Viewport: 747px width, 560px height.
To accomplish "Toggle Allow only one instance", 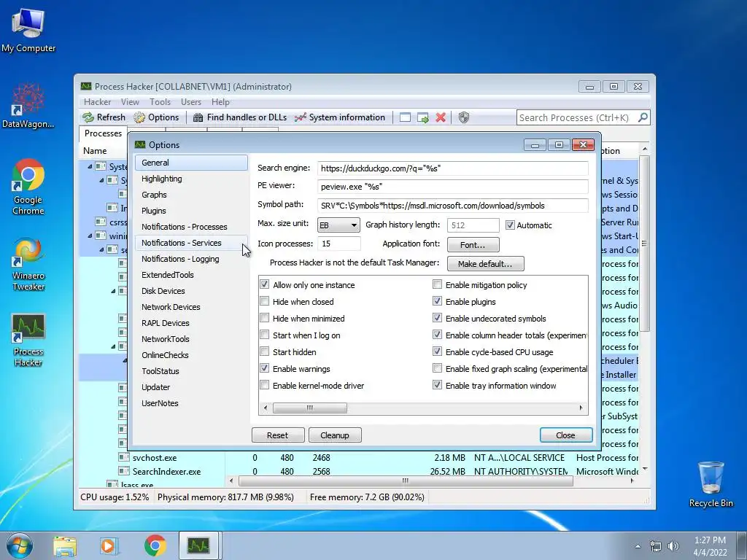I will pyautogui.click(x=264, y=284).
